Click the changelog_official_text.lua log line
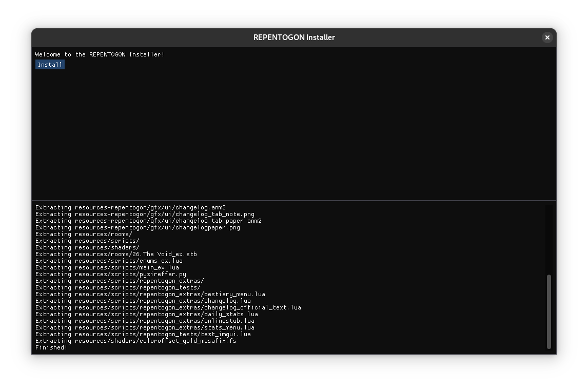Screen dimensions: 588x389 (168, 307)
